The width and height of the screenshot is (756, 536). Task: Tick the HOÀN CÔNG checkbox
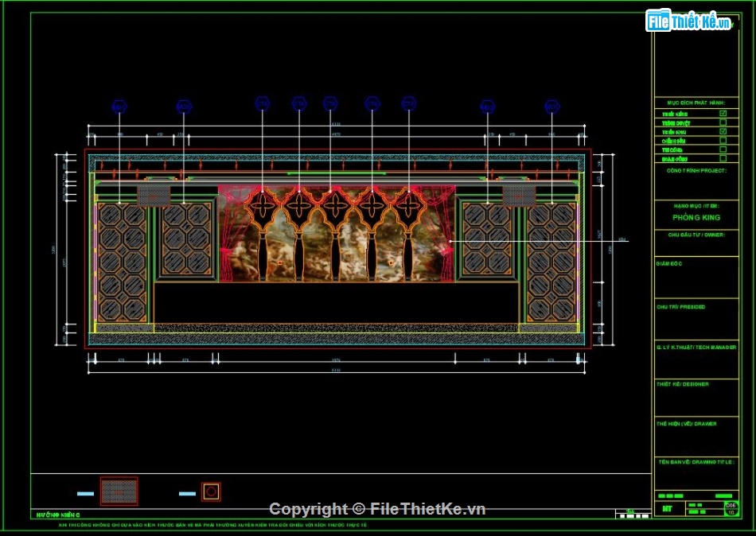pos(723,158)
